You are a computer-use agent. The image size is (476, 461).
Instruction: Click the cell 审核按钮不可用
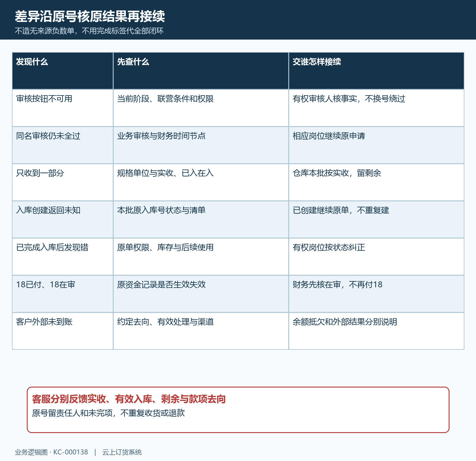tap(62, 108)
